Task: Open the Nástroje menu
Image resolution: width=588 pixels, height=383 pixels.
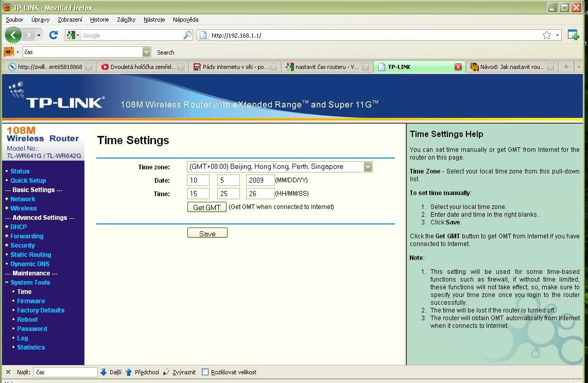Action: point(154,20)
